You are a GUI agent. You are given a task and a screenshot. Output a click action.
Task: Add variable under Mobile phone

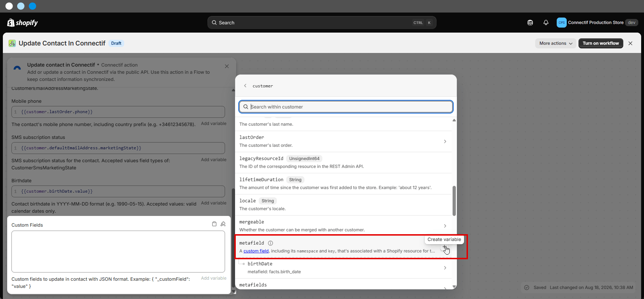pos(214,124)
